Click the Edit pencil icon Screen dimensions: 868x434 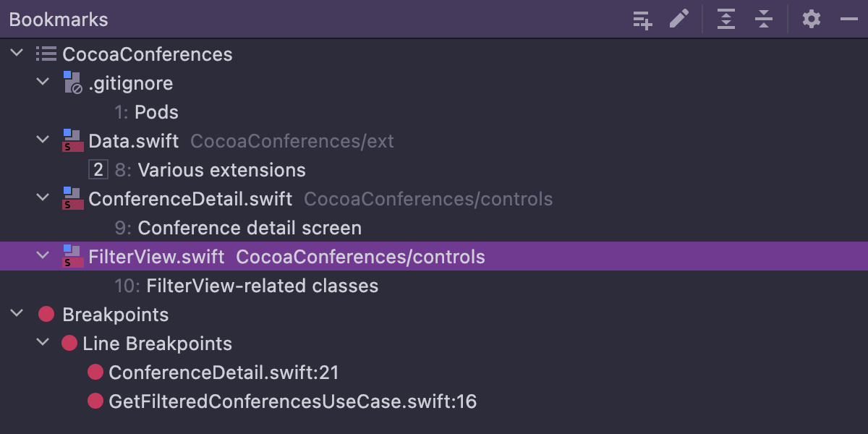(679, 19)
